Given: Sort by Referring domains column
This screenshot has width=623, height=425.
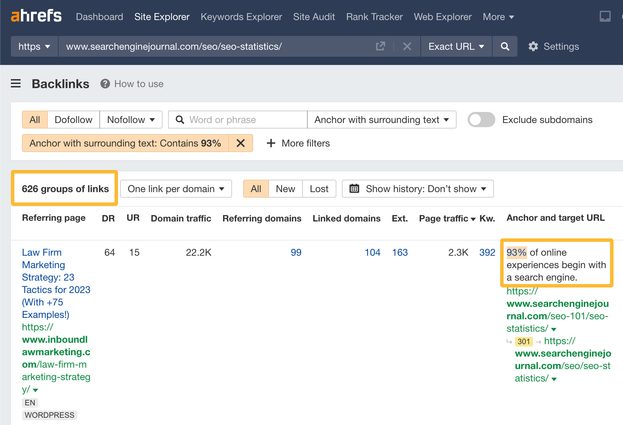Looking at the screenshot, I should pos(262,218).
